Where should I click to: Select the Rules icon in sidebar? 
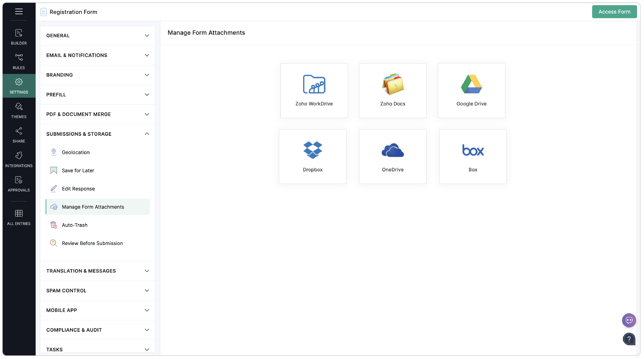[19, 61]
